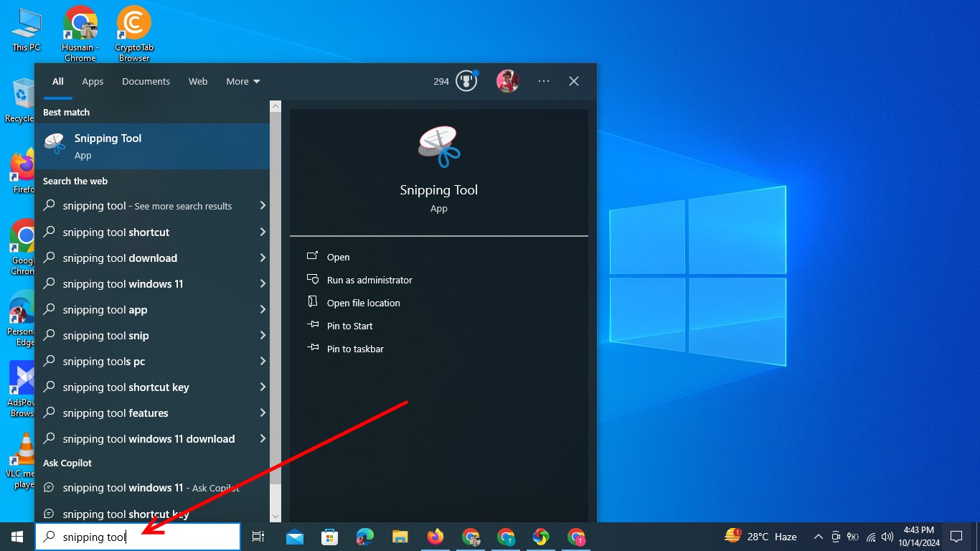
Task: Open the notification center icon
Action: [956, 537]
